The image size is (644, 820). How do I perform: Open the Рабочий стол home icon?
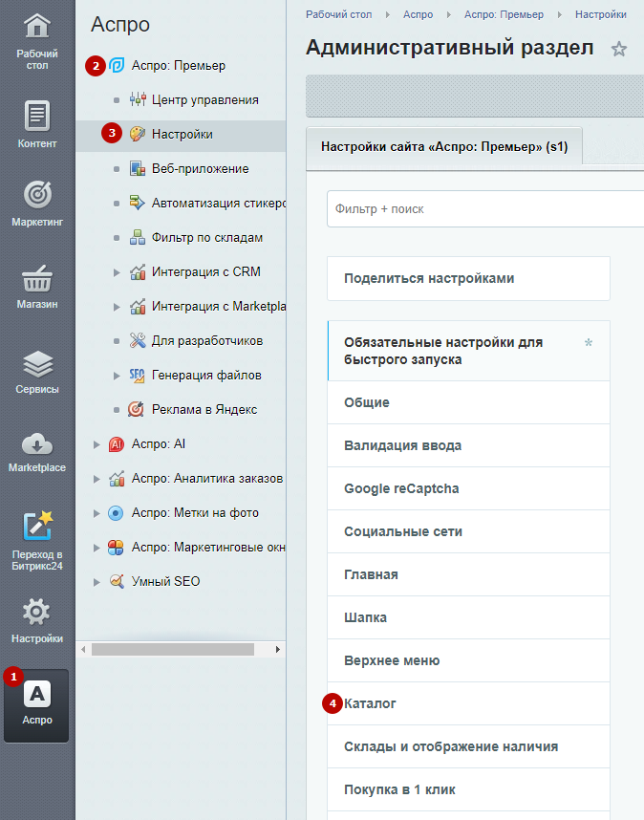(x=36, y=27)
